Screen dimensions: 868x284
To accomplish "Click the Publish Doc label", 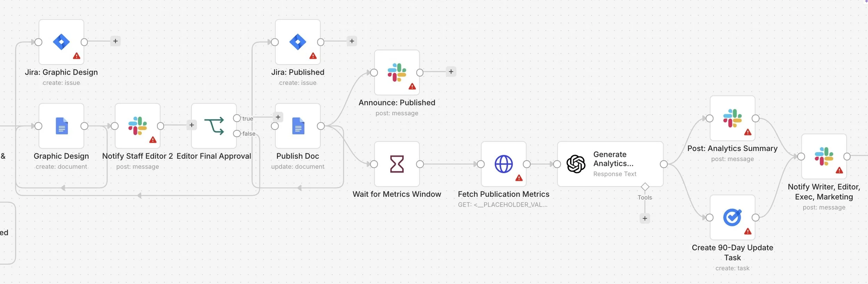I will [x=298, y=156].
